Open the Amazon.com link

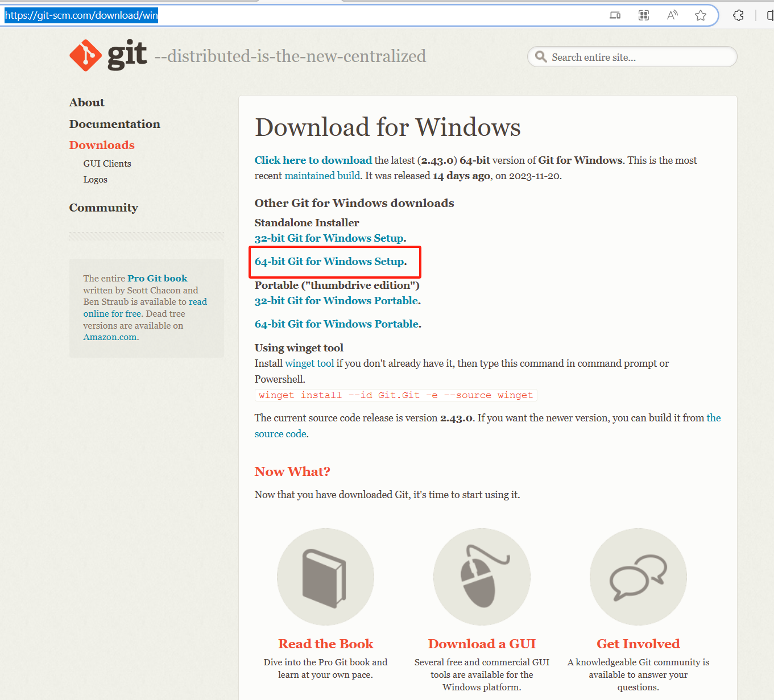click(x=110, y=337)
